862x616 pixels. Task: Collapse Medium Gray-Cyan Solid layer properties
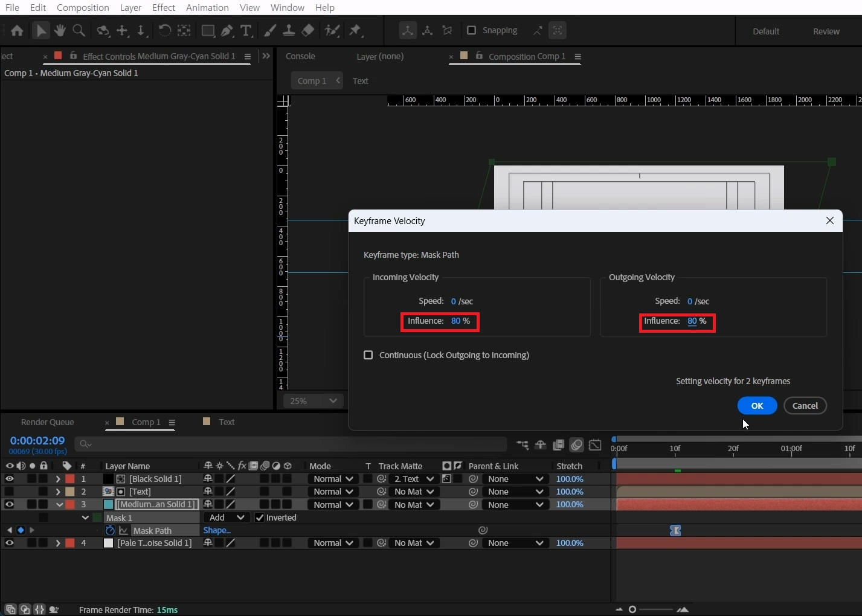pyautogui.click(x=59, y=504)
